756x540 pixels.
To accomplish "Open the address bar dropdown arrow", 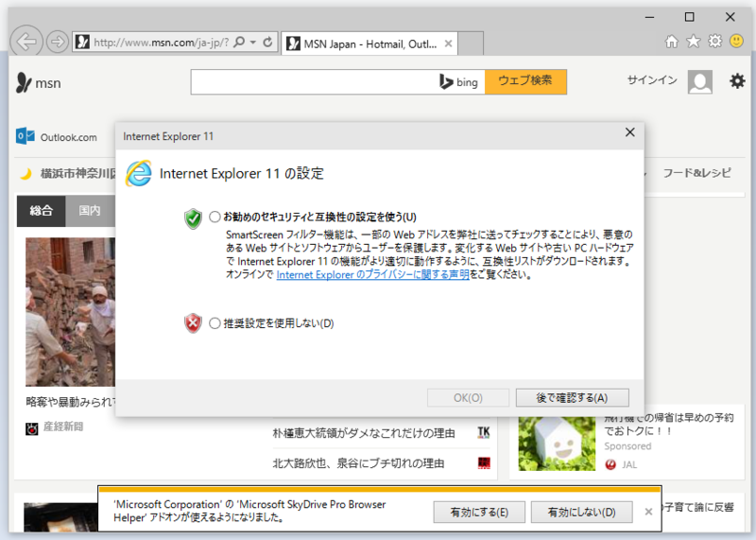I will pyautogui.click(x=252, y=42).
